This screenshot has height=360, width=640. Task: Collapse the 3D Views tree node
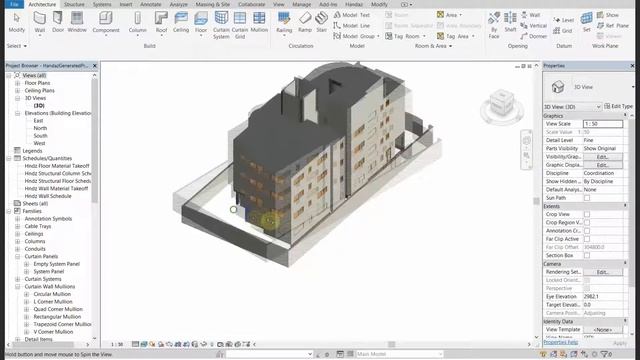click(x=18, y=98)
